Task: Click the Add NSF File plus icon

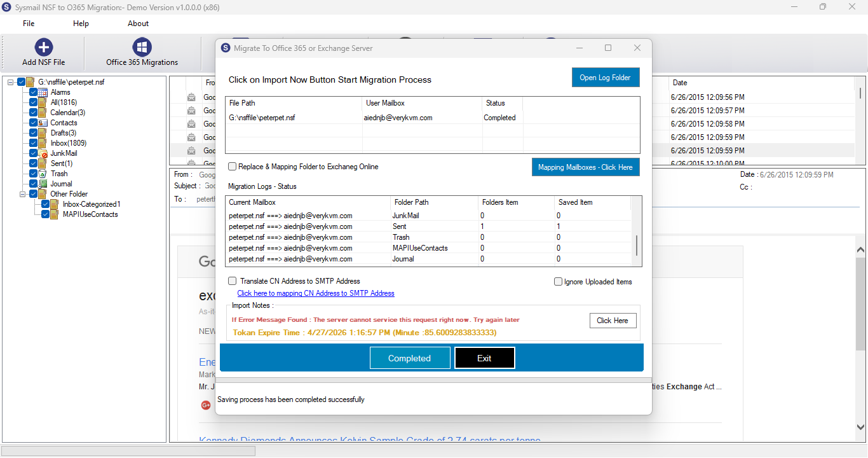Action: point(44,47)
